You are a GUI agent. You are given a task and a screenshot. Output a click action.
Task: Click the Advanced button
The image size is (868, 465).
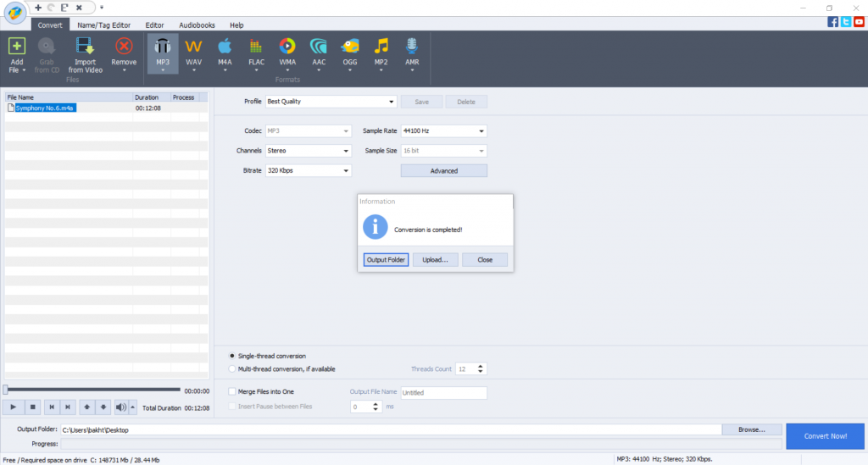[444, 171]
